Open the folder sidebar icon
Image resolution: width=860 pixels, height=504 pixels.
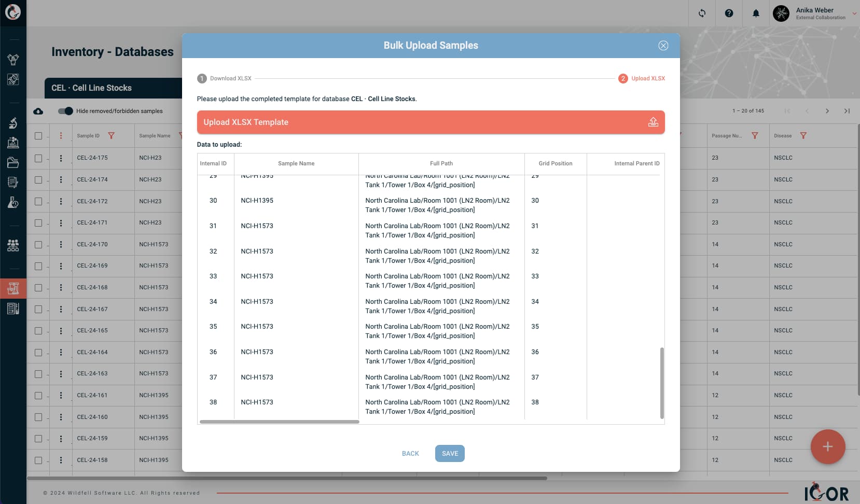tap(13, 162)
